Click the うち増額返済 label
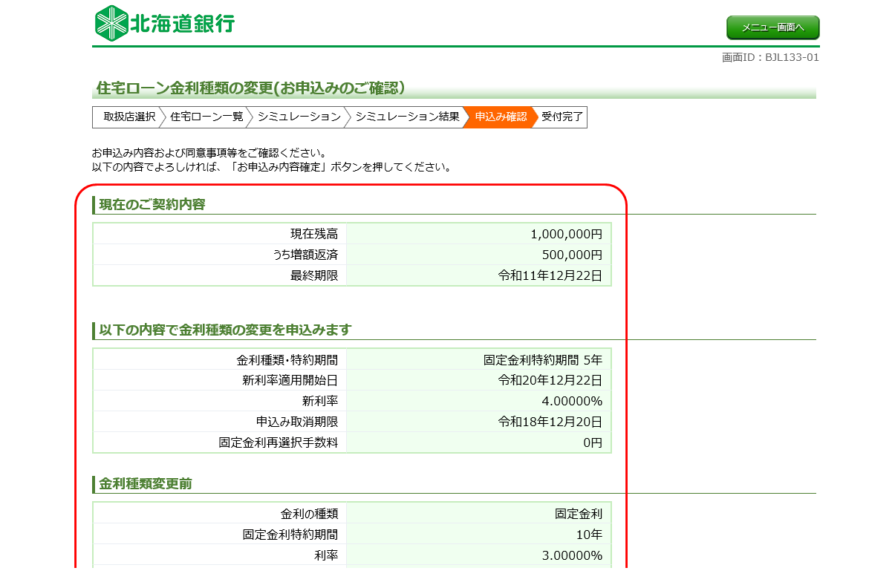This screenshot has height=588, width=869. pyautogui.click(x=305, y=255)
